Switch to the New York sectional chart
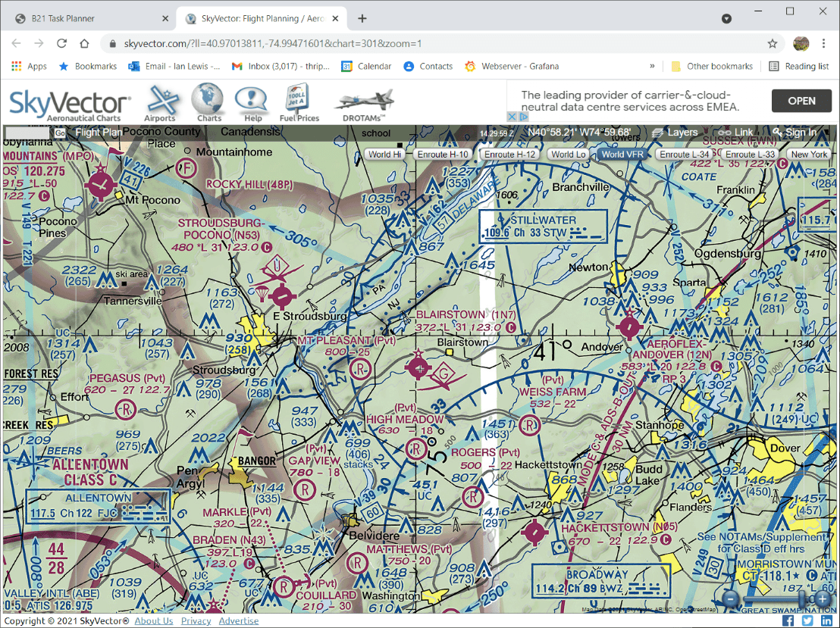840x628 pixels. (809, 155)
